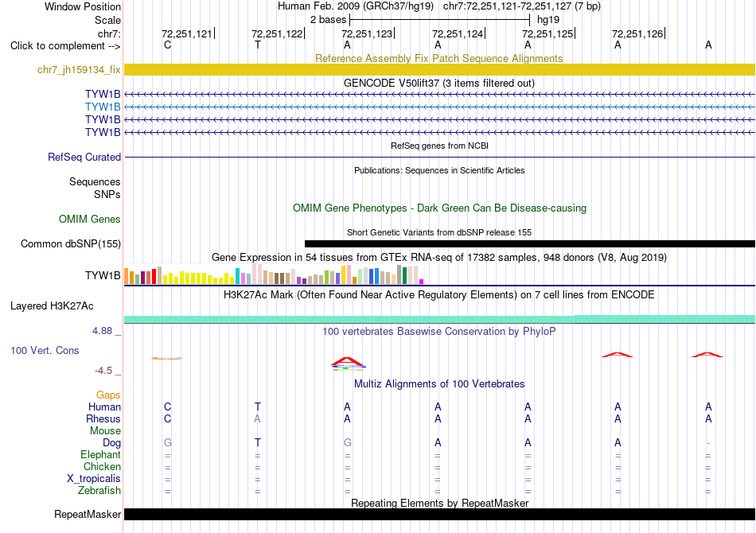Open 'Repeating Elements by RepeatMasker' title

(439, 503)
